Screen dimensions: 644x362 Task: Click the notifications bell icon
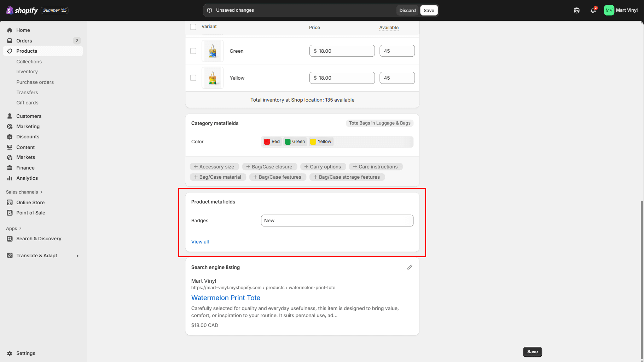pyautogui.click(x=593, y=10)
